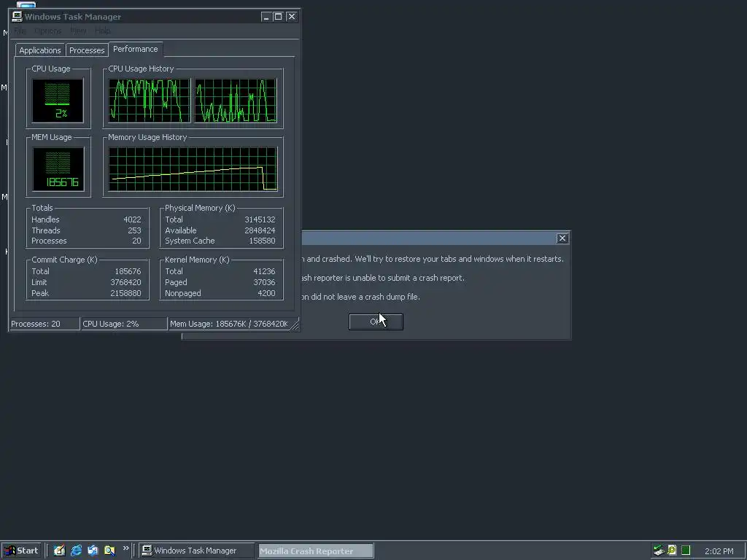This screenshot has width=747, height=560.
Task: Open the search-folder icon in Quick Launch
Action: click(x=109, y=551)
